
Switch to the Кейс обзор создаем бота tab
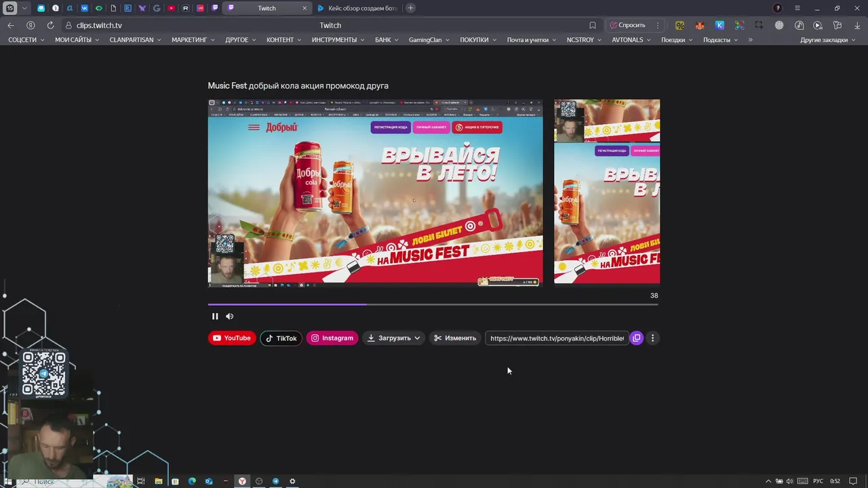tap(357, 8)
